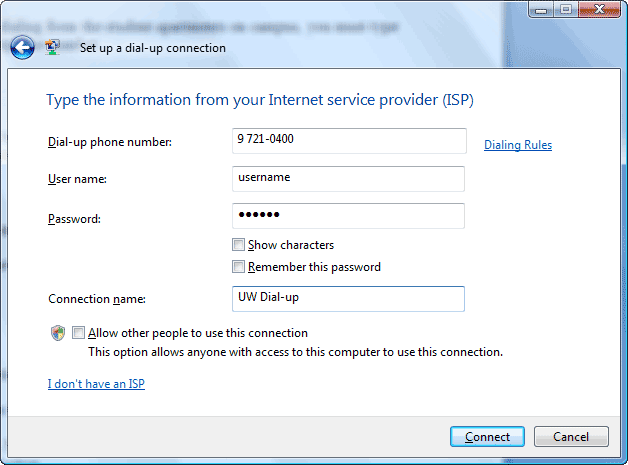Open the Dialing Rules link
628x465 pixels.
(x=518, y=145)
